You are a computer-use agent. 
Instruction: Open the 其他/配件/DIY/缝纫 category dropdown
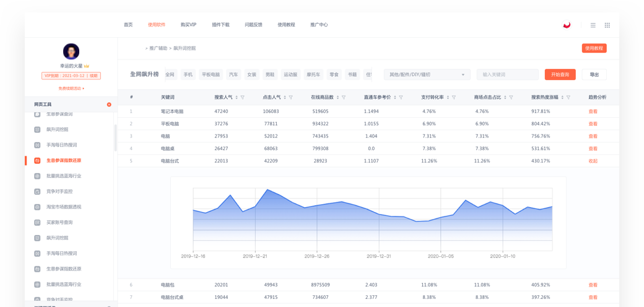click(427, 74)
